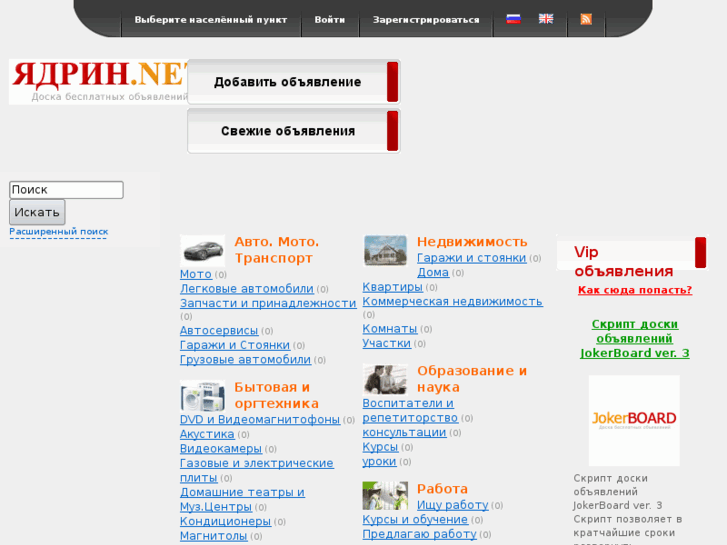Click the people icon for Образование и наука

385,379
